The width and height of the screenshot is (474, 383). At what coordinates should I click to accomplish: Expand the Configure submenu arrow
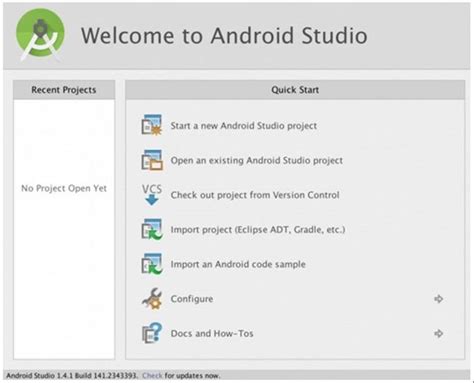pyautogui.click(x=439, y=299)
